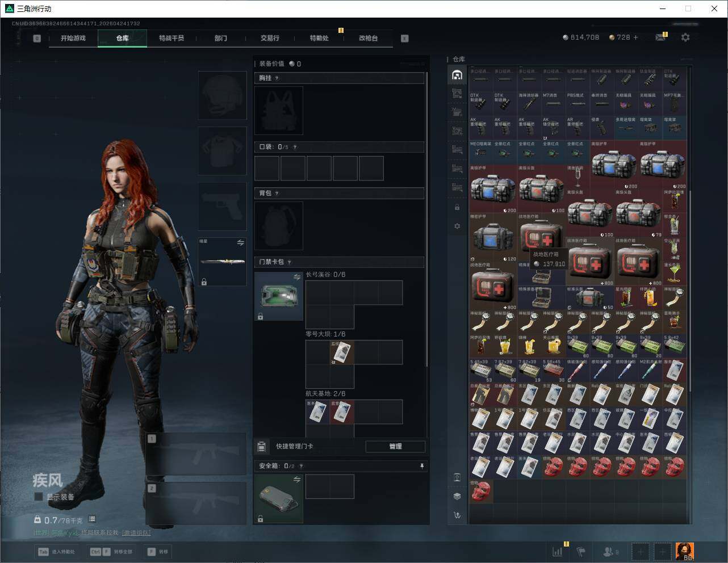This screenshot has width=728, height=563.
Task: Switch to the 交易行 tab
Action: [x=270, y=38]
